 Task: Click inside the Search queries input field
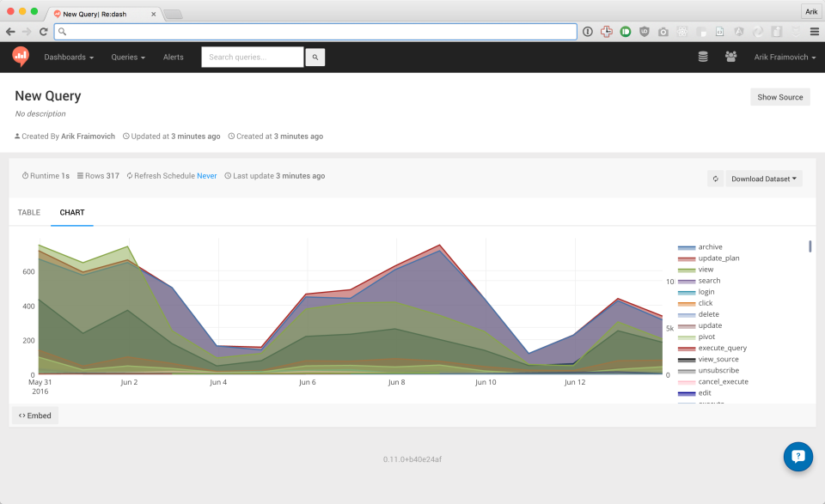pos(252,57)
